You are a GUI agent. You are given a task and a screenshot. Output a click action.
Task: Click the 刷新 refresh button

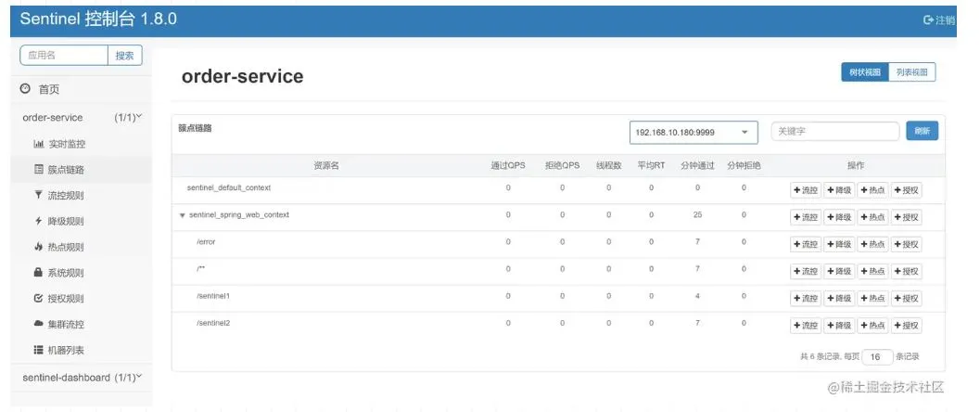(x=922, y=131)
